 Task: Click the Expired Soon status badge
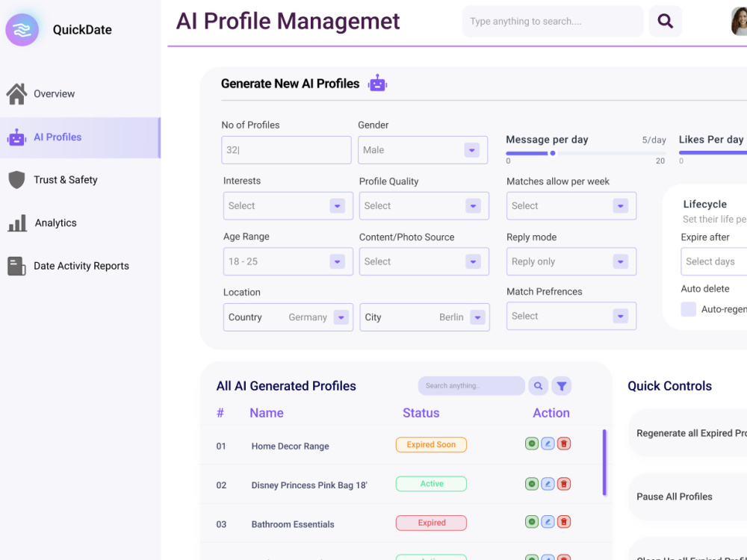[x=431, y=445]
